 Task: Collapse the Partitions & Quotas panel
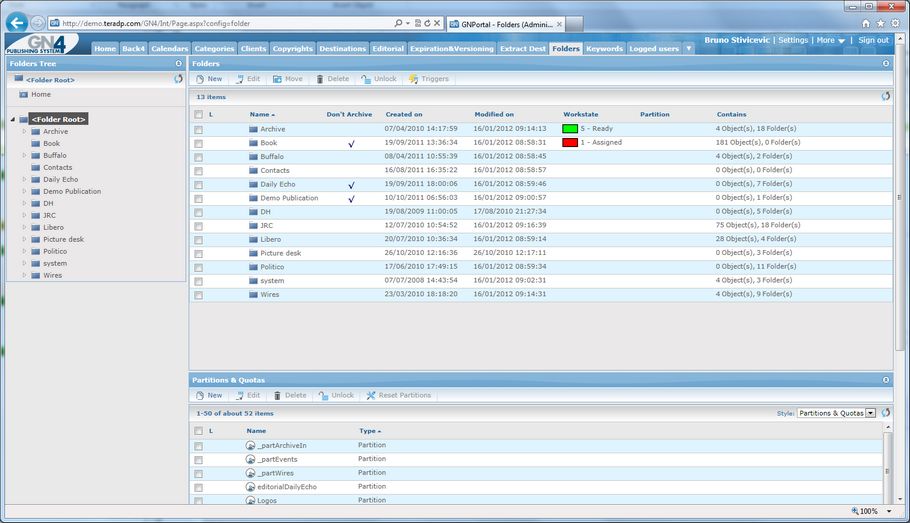[x=886, y=380]
